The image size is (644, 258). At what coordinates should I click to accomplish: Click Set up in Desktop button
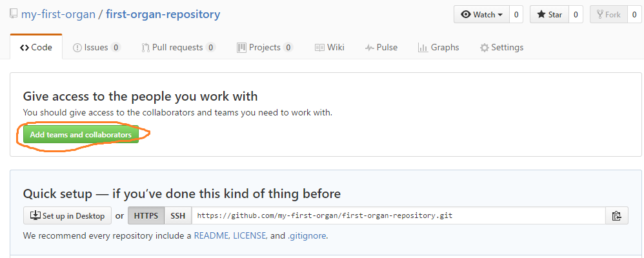[x=67, y=215]
